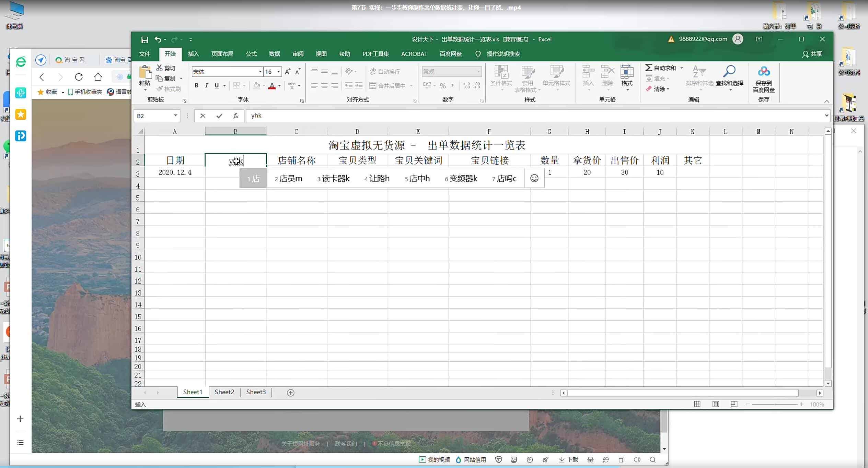Open the font name dropdown
This screenshot has width=868, height=468.
[x=260, y=72]
